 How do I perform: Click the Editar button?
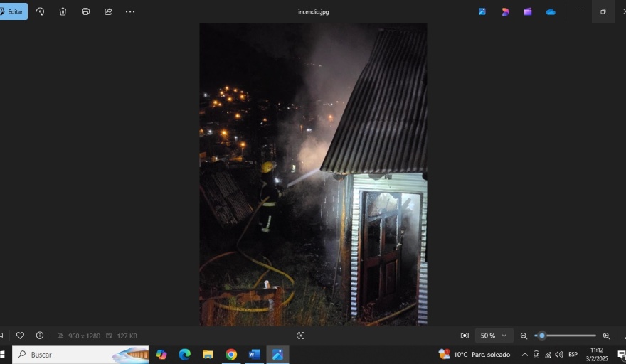pos(12,11)
